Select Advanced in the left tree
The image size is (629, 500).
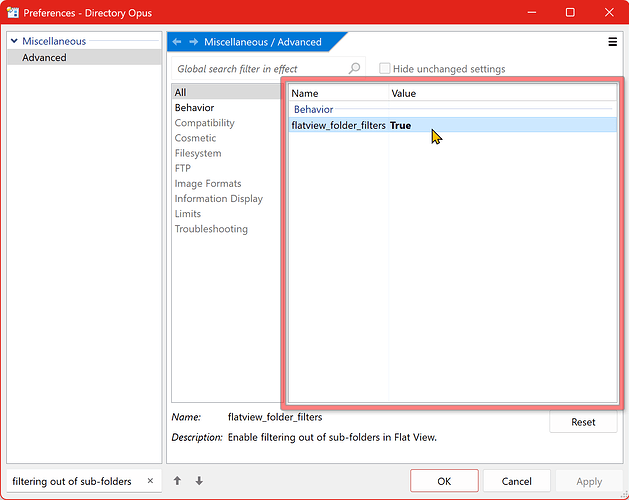pos(84,57)
